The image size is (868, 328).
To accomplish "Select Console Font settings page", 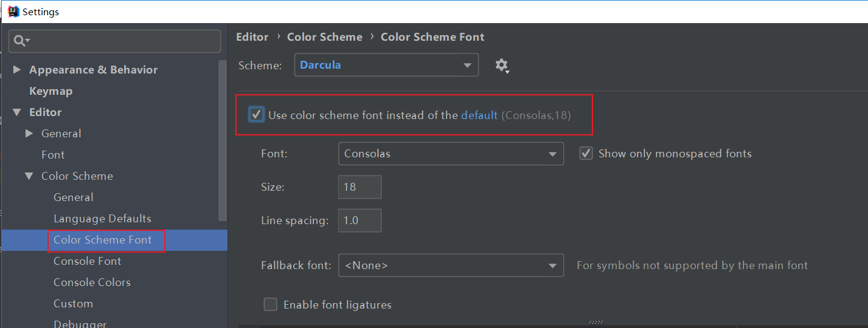I will (87, 261).
